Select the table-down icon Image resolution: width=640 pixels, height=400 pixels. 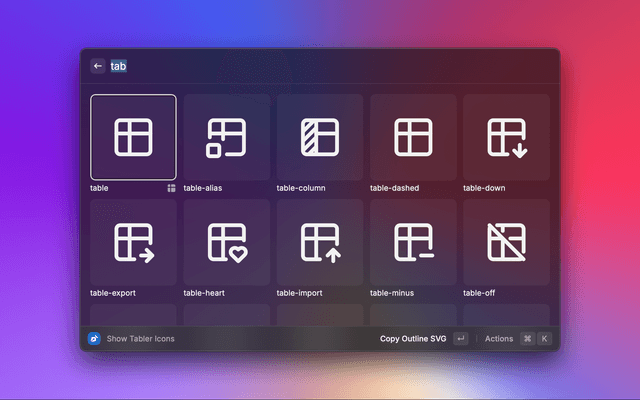[506, 137]
